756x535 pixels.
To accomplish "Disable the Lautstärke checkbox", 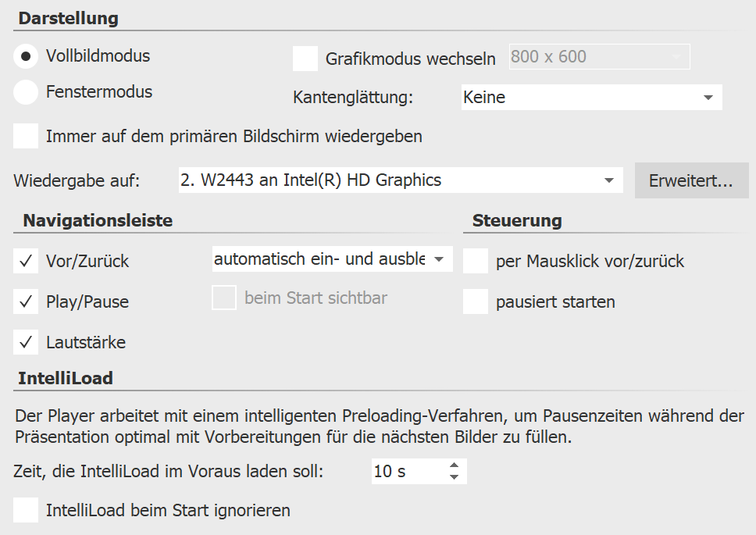I will (x=24, y=342).
